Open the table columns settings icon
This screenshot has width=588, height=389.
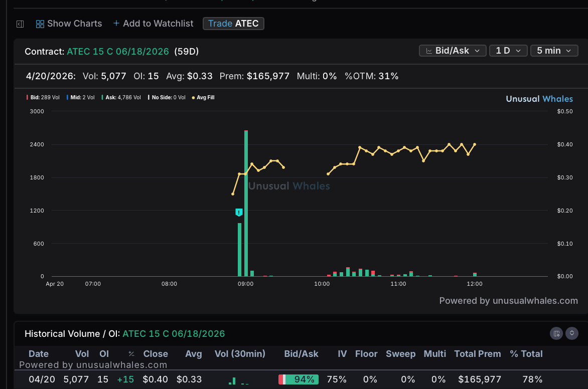(x=556, y=333)
